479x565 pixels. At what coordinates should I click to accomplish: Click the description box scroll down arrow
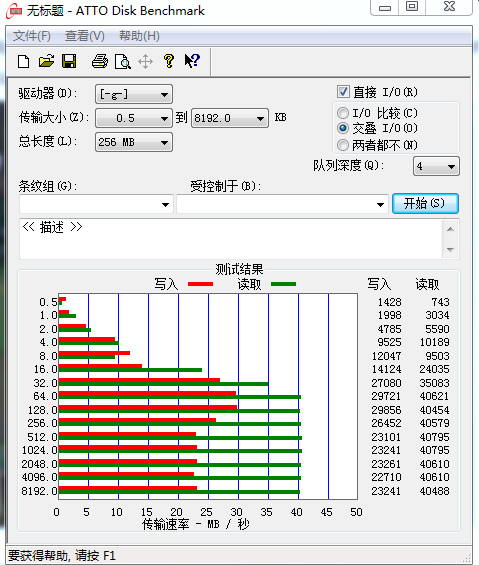click(450, 249)
